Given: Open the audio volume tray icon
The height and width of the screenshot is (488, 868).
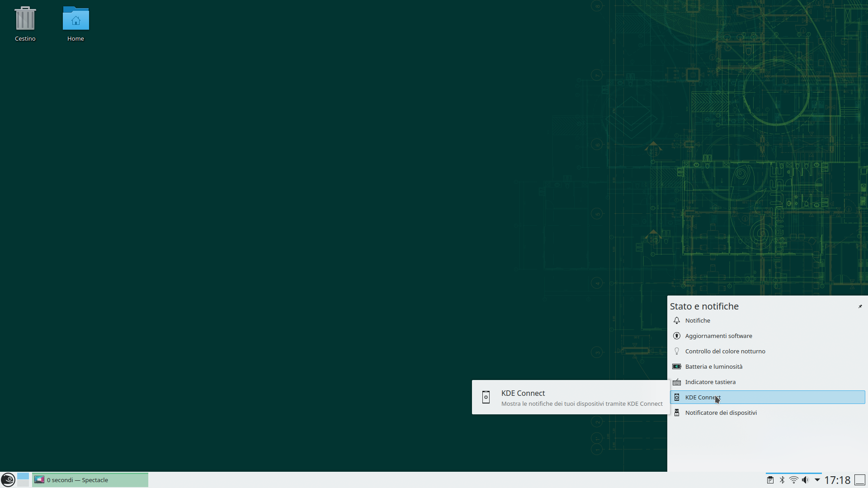Looking at the screenshot, I should 805,480.
